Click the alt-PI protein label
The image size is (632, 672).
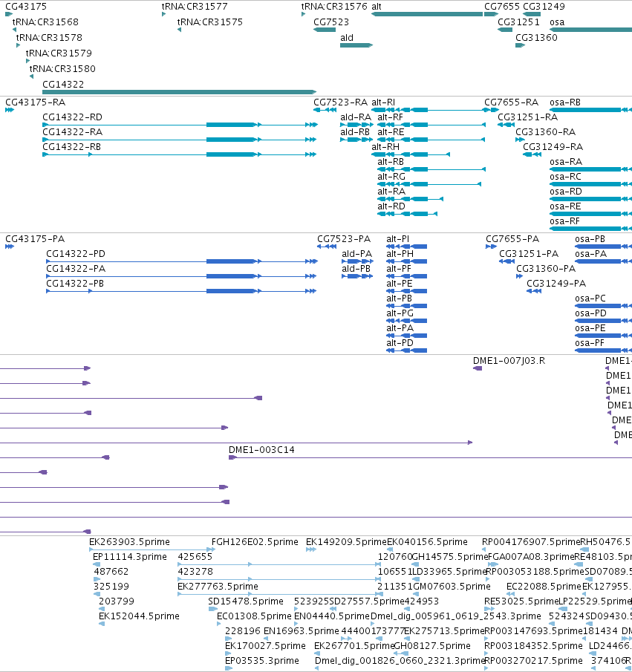click(398, 238)
